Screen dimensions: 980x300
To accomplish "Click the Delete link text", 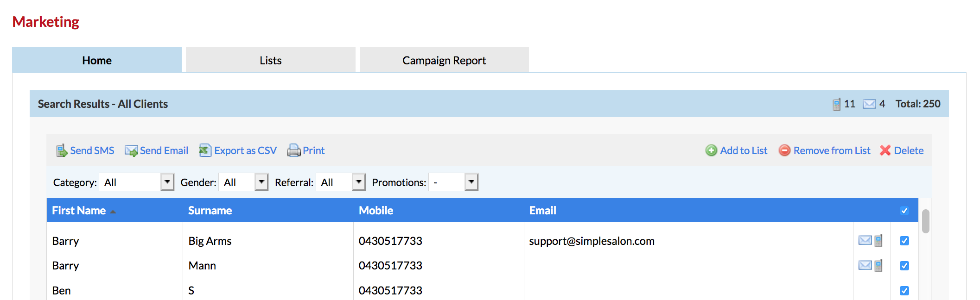I will click(909, 150).
